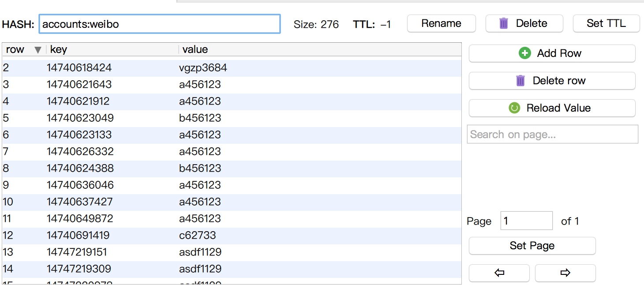
Task: Click the row column header label
Action: coord(15,49)
